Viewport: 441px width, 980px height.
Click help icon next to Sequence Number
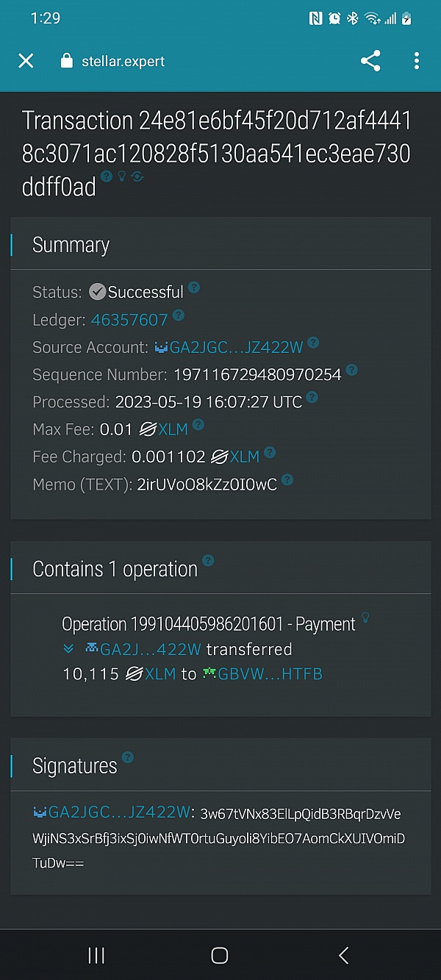[x=352, y=370]
